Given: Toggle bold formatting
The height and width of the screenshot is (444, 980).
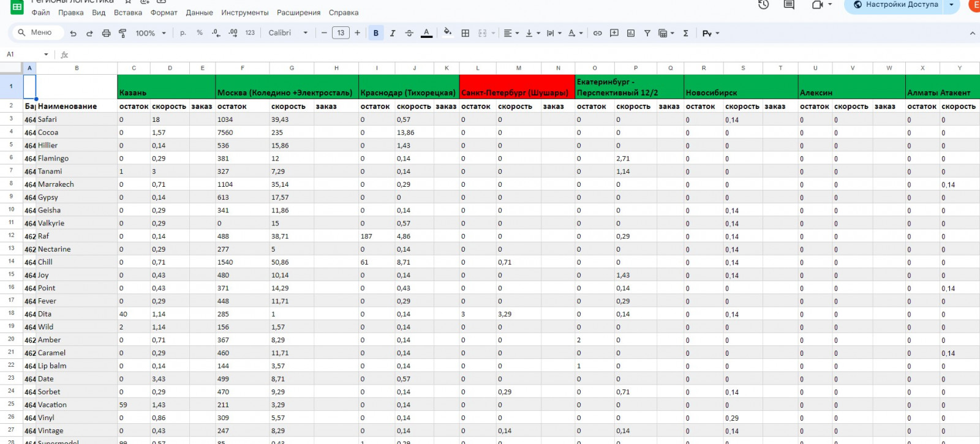Looking at the screenshot, I should point(376,33).
